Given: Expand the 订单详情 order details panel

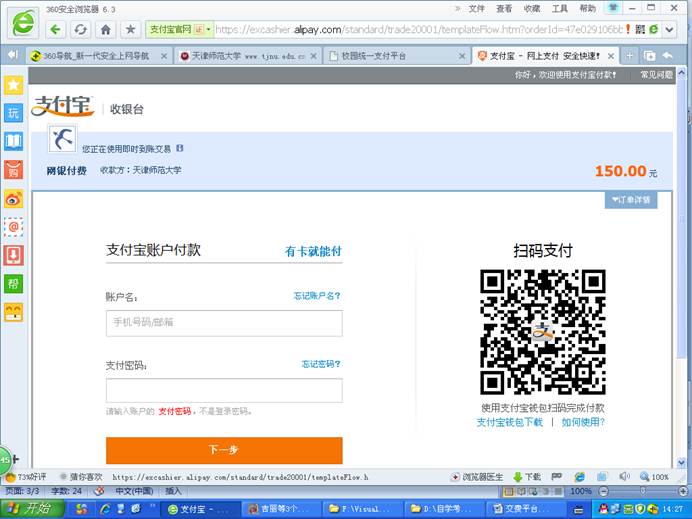Looking at the screenshot, I should point(631,200).
